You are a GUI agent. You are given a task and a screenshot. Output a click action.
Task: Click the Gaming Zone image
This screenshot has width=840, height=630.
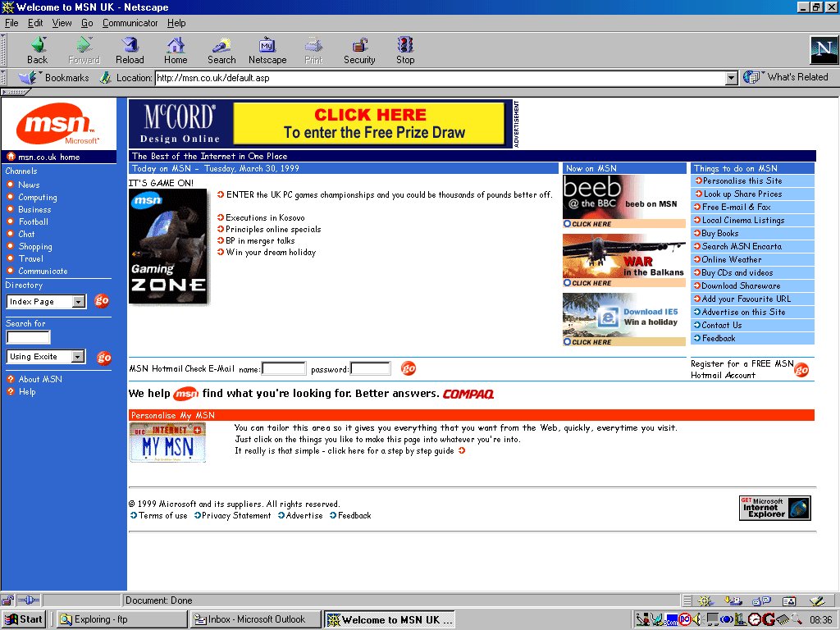(x=168, y=246)
